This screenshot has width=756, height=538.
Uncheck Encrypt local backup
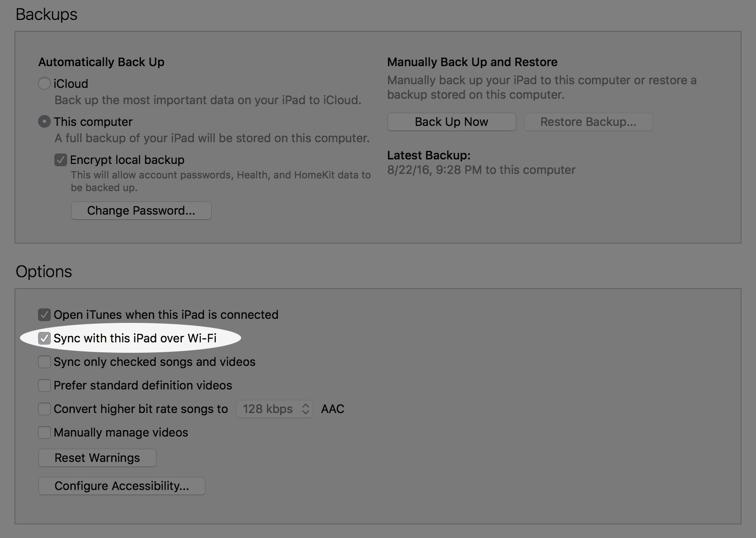(61, 160)
